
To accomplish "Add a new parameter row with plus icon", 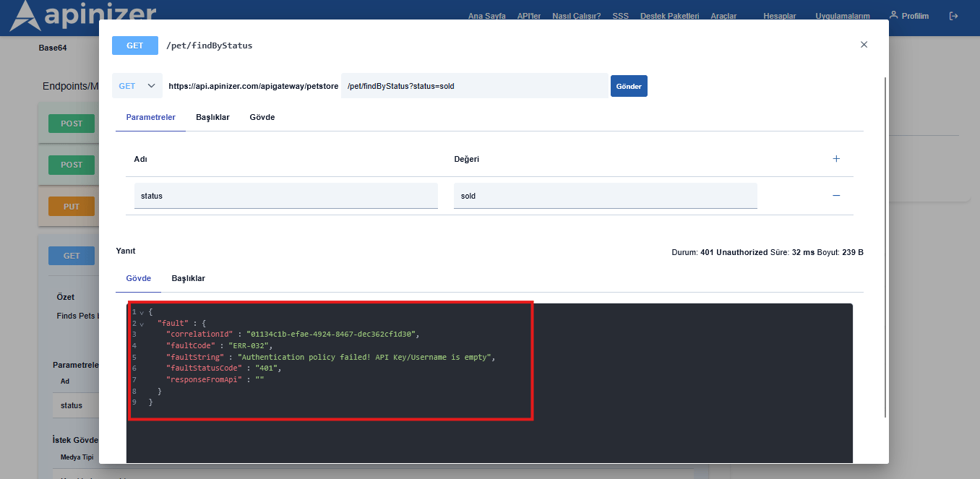I will click(836, 159).
